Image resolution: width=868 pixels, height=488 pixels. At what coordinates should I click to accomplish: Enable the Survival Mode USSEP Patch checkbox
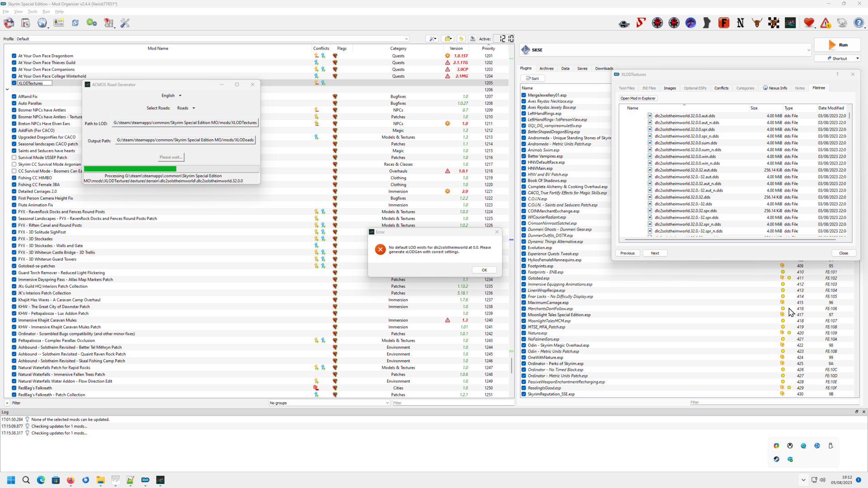pos(14,158)
